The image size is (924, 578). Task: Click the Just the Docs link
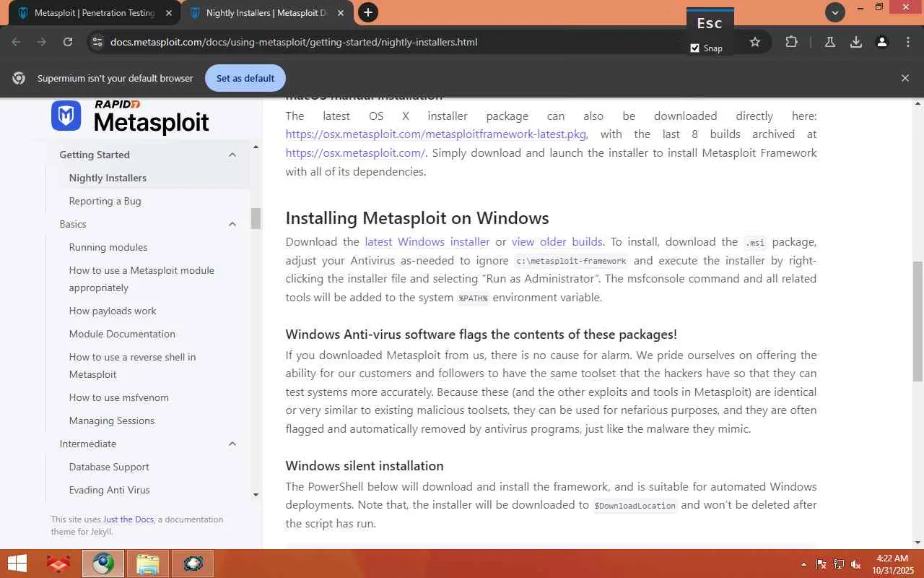coord(128,519)
